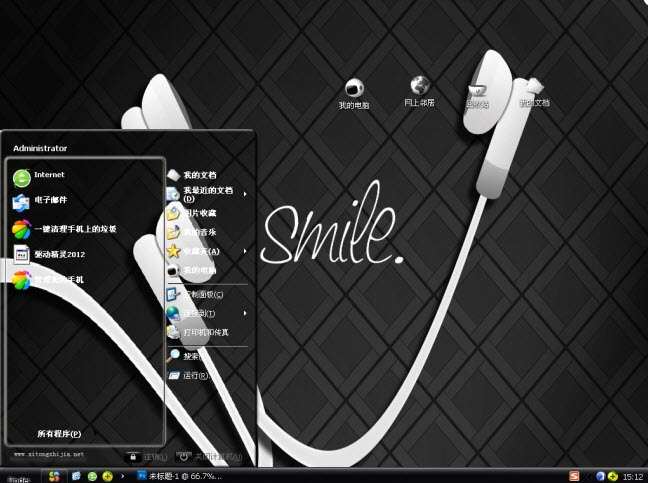Click yellow-green plus quick launch icon
This screenshot has height=483, width=648.
pyautogui.click(x=107, y=476)
